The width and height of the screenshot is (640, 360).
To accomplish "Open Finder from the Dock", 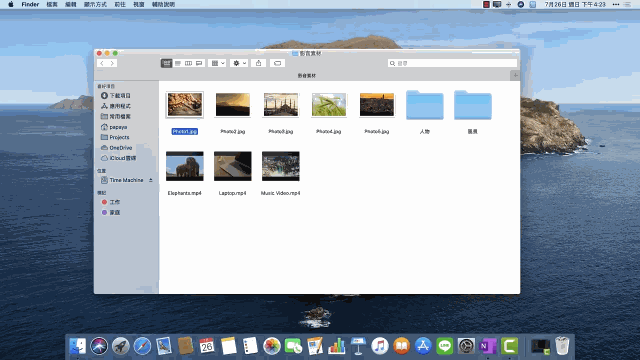I will [78, 346].
